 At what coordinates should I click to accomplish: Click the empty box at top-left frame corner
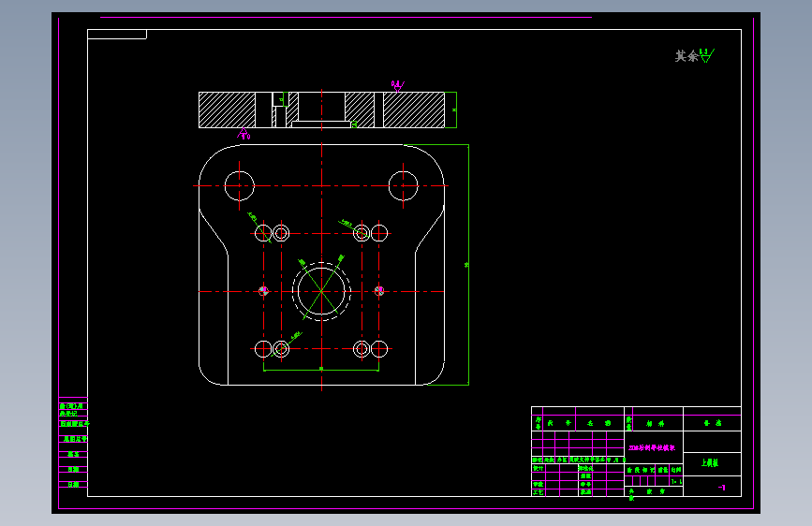pyautogui.click(x=117, y=35)
